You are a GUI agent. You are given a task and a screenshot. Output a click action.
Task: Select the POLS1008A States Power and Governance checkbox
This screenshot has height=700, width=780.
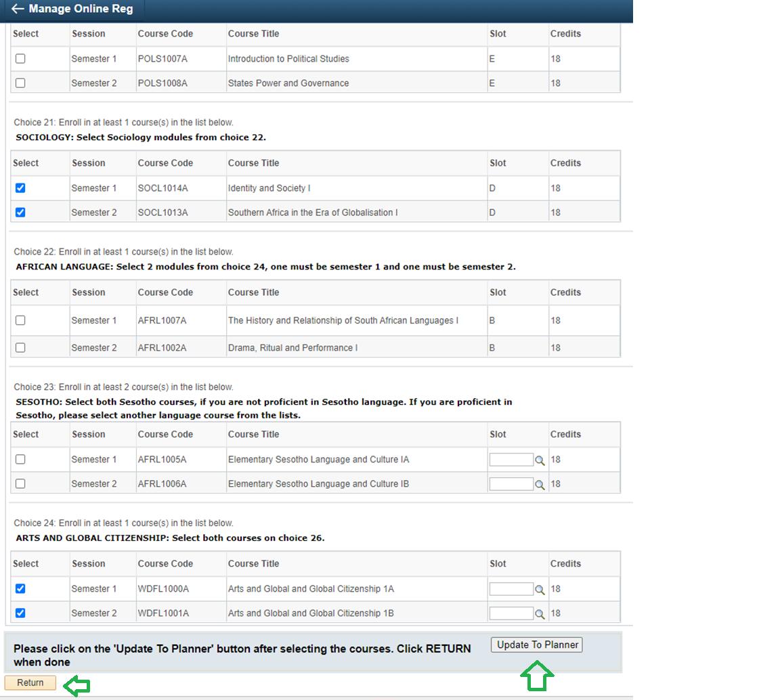(20, 83)
